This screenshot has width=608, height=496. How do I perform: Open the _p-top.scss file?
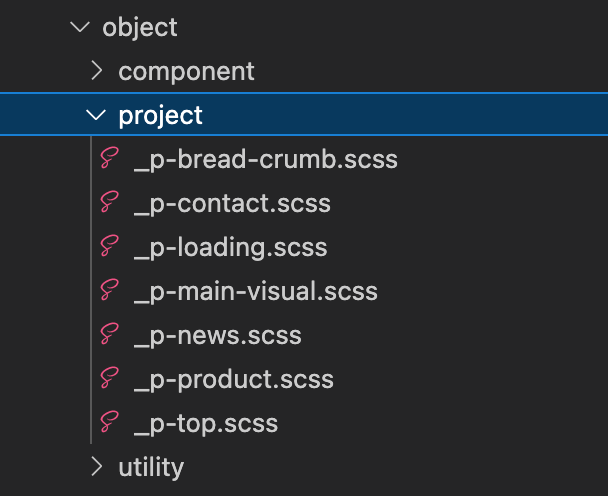[205, 423]
